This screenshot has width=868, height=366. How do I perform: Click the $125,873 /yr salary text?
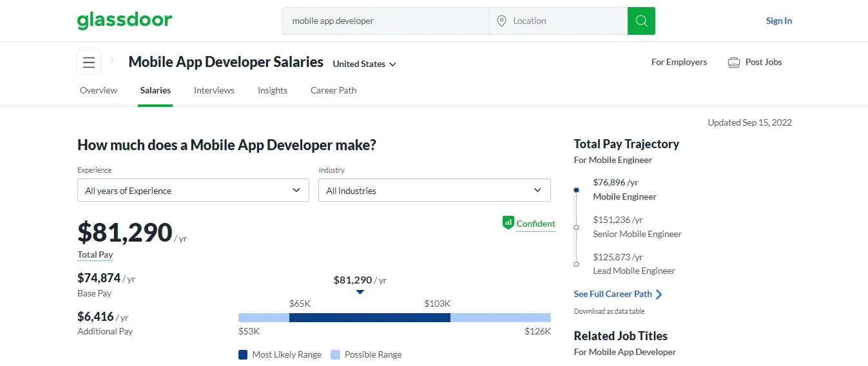click(x=618, y=257)
